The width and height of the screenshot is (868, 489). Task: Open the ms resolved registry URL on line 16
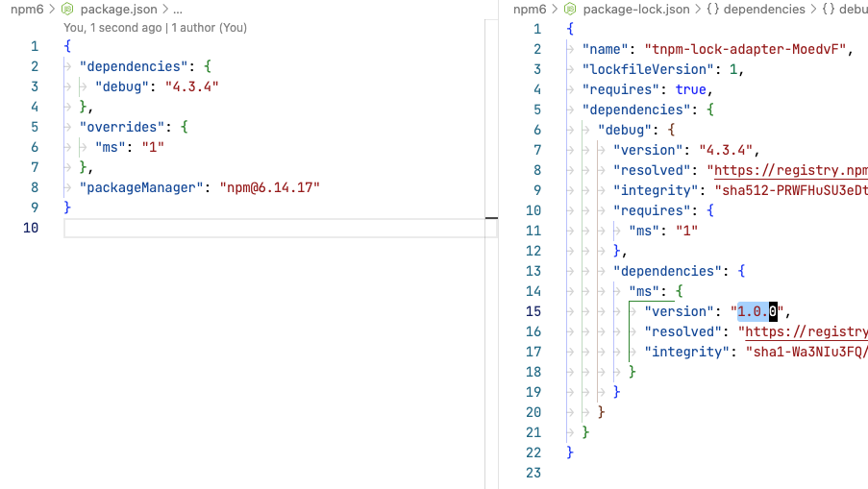pos(806,331)
